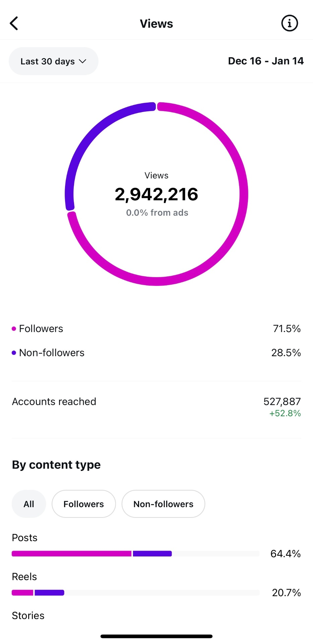Tap the chevron beside Last 30 days

pyautogui.click(x=82, y=61)
